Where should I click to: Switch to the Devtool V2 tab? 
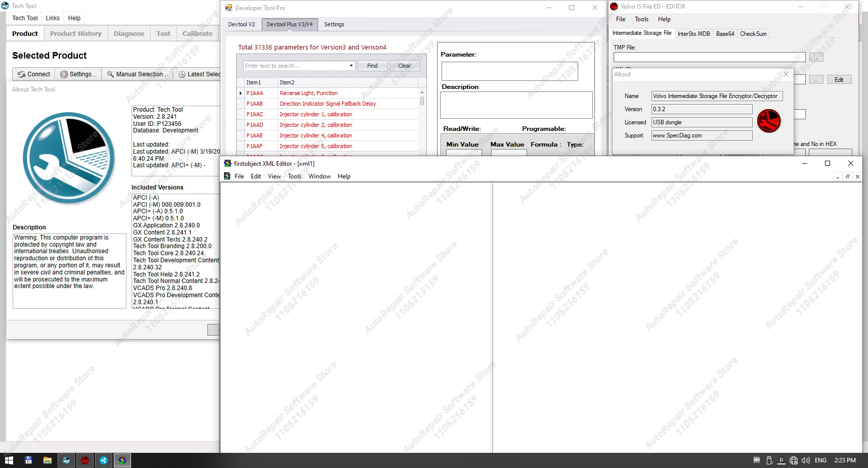coord(241,24)
